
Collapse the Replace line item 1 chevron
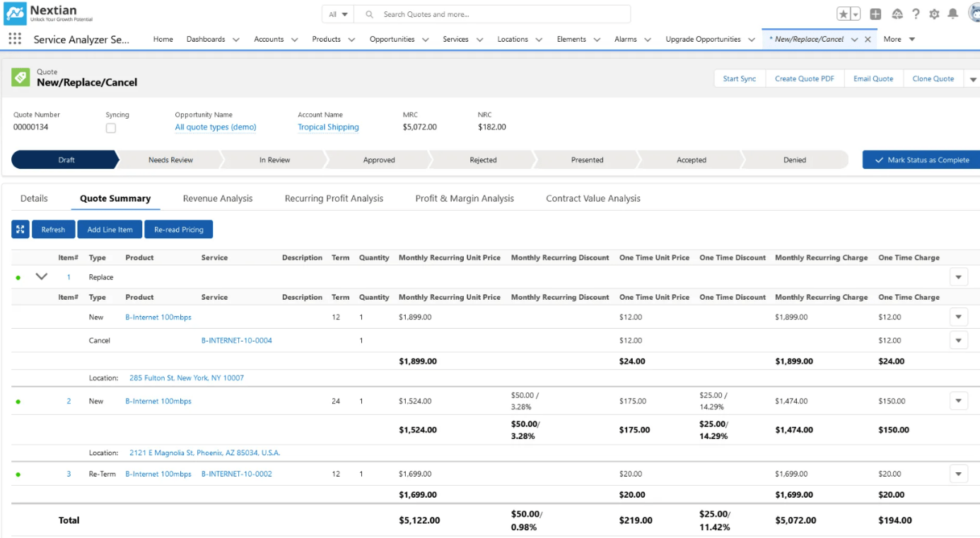pyautogui.click(x=42, y=277)
